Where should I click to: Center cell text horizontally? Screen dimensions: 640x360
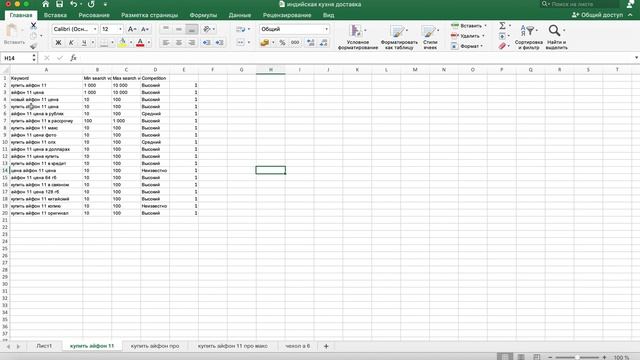point(179,42)
